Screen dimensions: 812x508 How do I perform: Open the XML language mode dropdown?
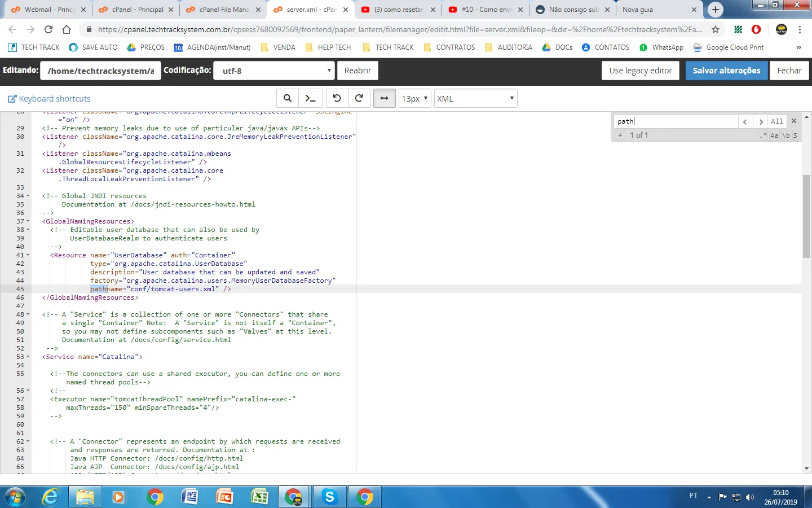tap(475, 98)
